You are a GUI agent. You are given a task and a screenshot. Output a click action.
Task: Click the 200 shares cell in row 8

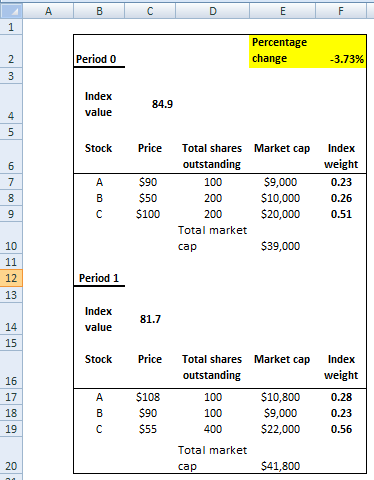pos(213,198)
